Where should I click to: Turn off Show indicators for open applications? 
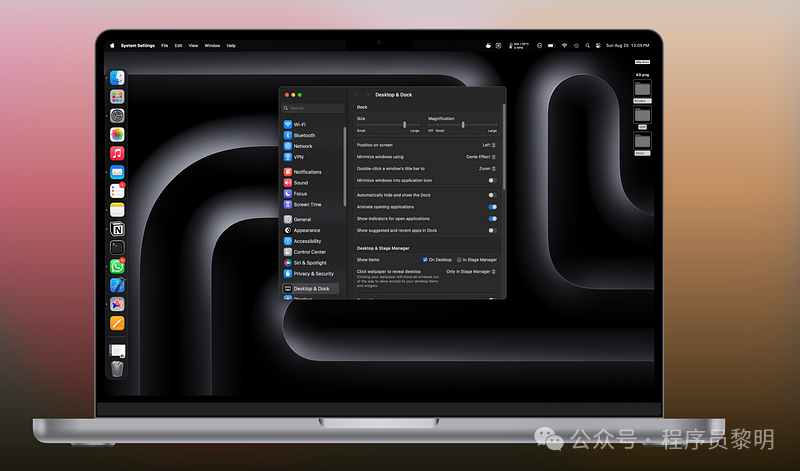(x=492, y=218)
